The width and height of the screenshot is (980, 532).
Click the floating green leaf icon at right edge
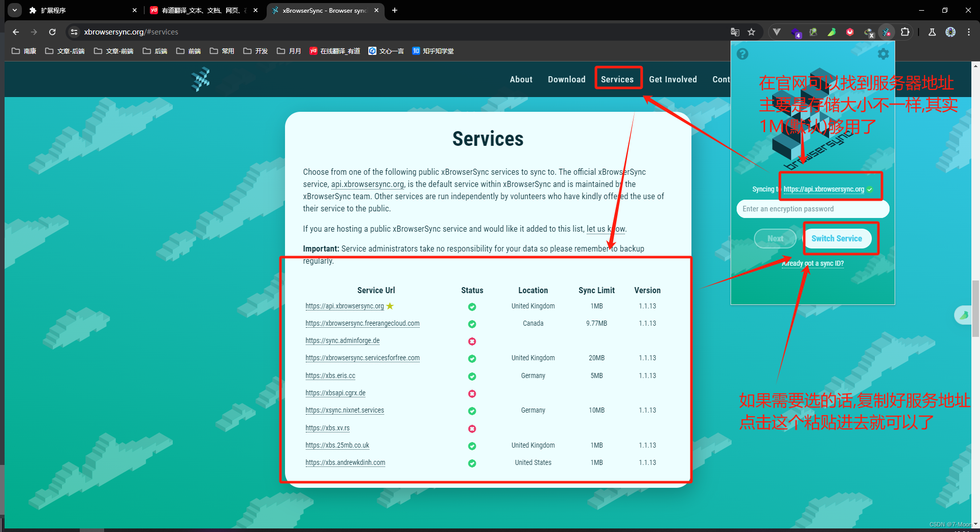click(964, 315)
